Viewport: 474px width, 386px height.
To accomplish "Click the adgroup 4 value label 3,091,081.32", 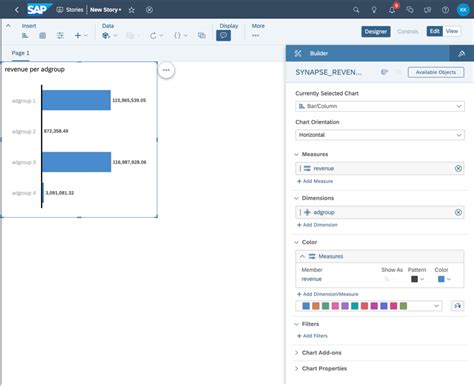I will 60,193.
